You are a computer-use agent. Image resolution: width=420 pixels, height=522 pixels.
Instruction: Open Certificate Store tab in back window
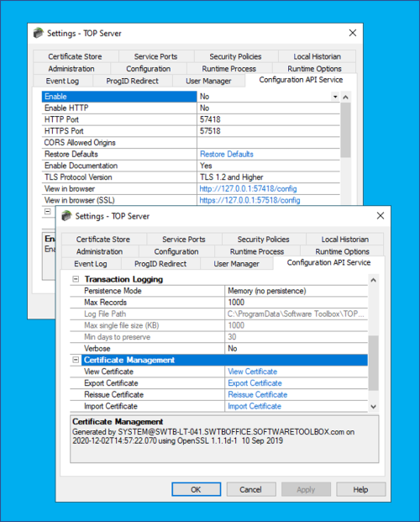[76, 56]
